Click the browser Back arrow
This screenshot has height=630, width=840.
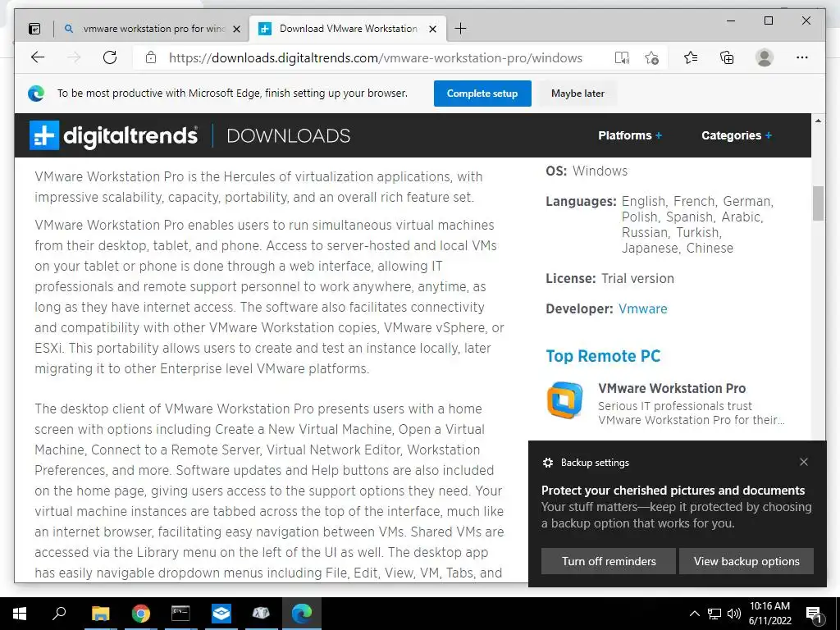pyautogui.click(x=38, y=57)
